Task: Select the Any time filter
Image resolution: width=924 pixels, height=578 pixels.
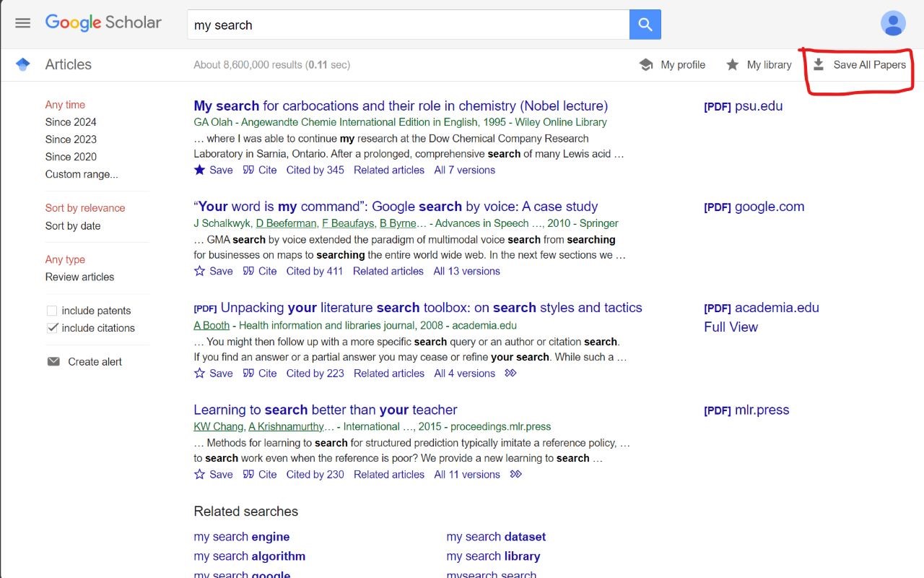Action: 65,105
